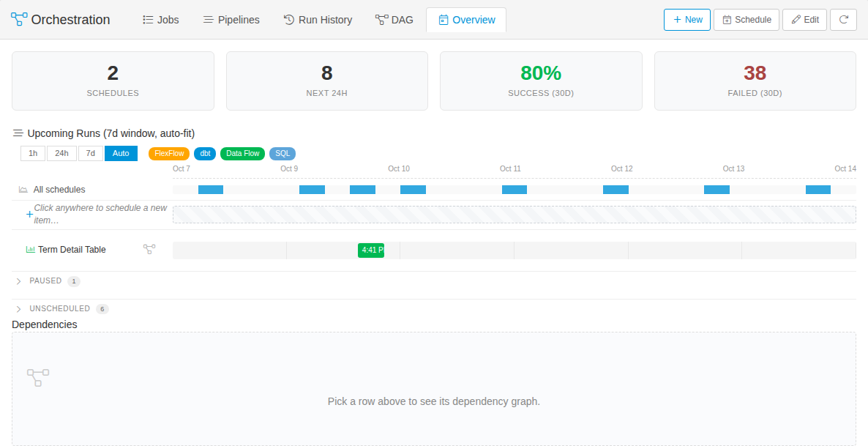
Task: Click the green 4:41 PM run block
Action: tap(371, 250)
